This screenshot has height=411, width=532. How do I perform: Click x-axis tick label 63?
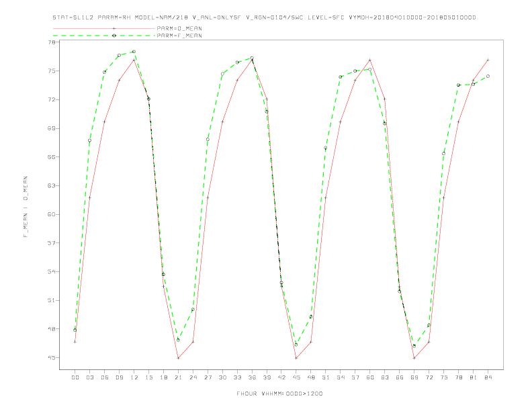pyautogui.click(x=385, y=377)
